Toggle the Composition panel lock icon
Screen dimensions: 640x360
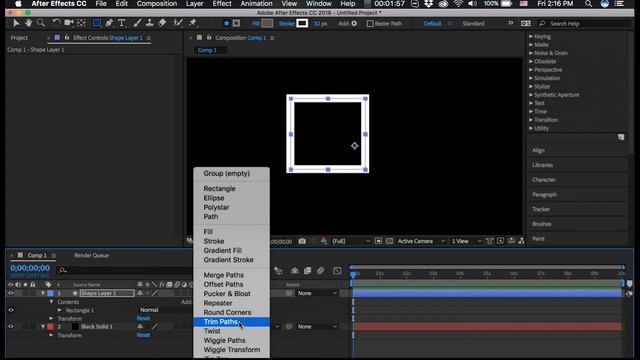(209, 38)
